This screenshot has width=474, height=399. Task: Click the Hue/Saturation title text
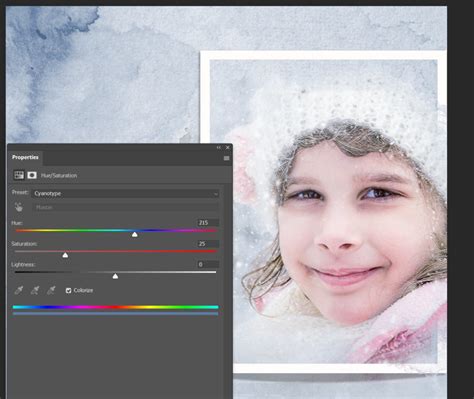click(59, 175)
